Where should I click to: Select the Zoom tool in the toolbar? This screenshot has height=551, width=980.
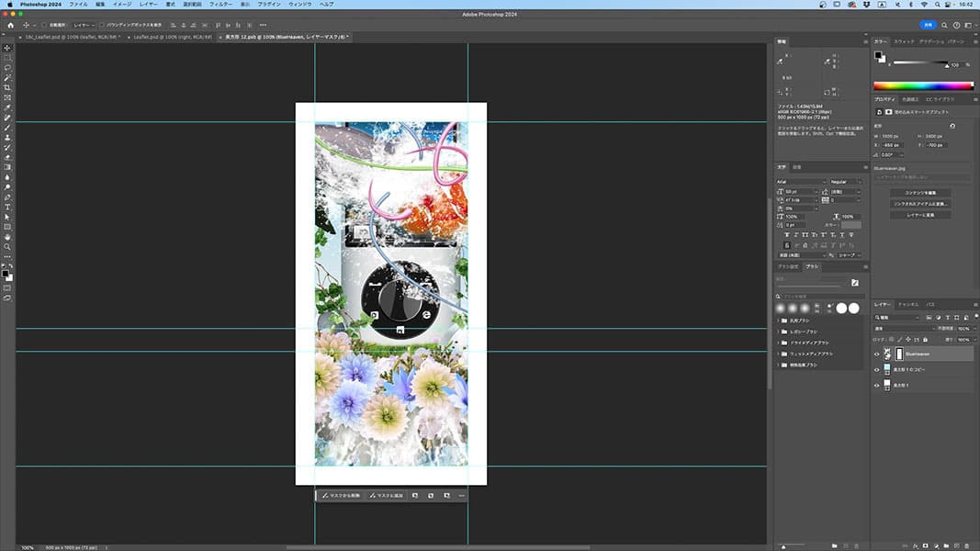click(7, 247)
